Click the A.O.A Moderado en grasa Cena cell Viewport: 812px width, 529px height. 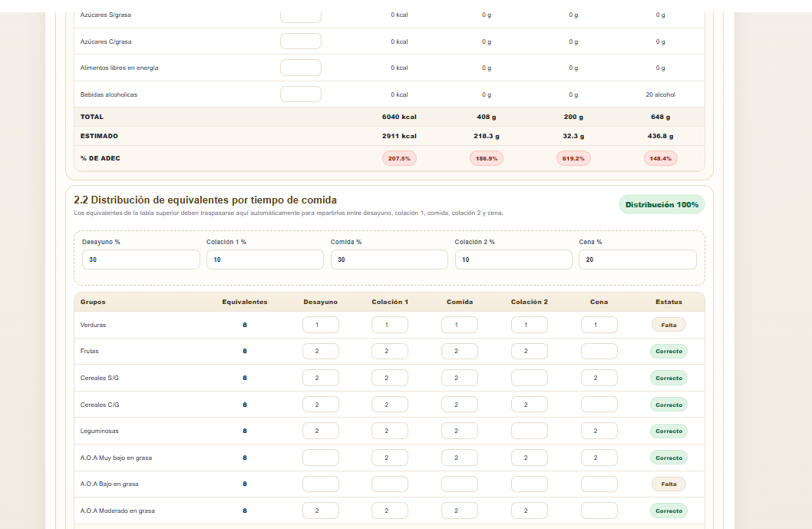pos(599,511)
